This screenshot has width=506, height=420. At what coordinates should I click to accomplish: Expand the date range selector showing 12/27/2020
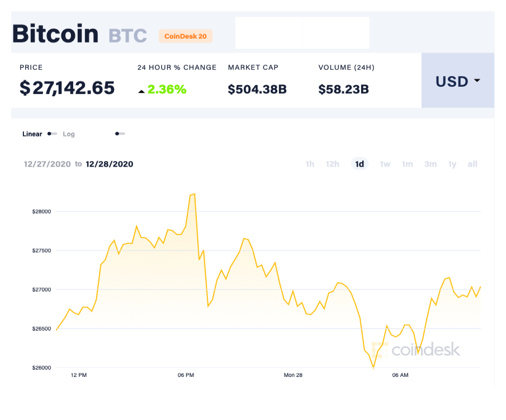point(48,164)
